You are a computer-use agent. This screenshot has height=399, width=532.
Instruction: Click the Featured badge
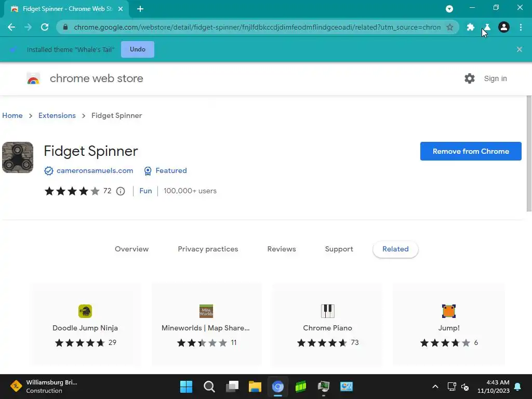coord(171,170)
